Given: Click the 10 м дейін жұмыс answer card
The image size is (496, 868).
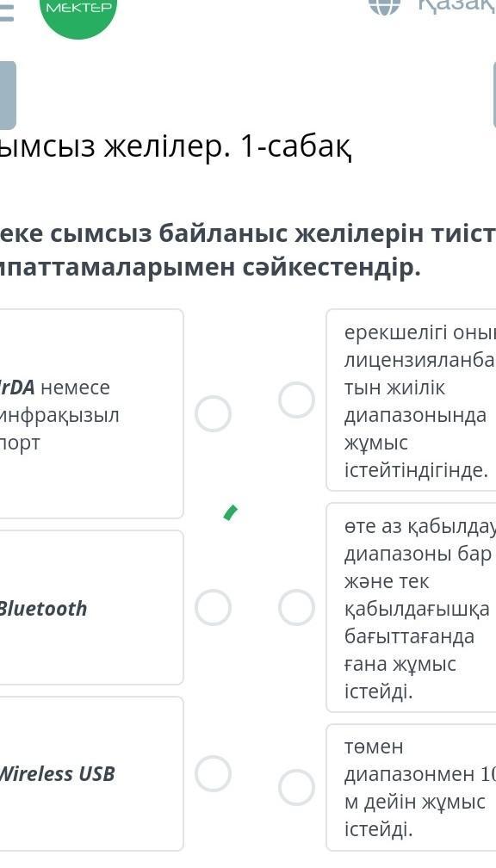Looking at the screenshot, I should (411, 787).
